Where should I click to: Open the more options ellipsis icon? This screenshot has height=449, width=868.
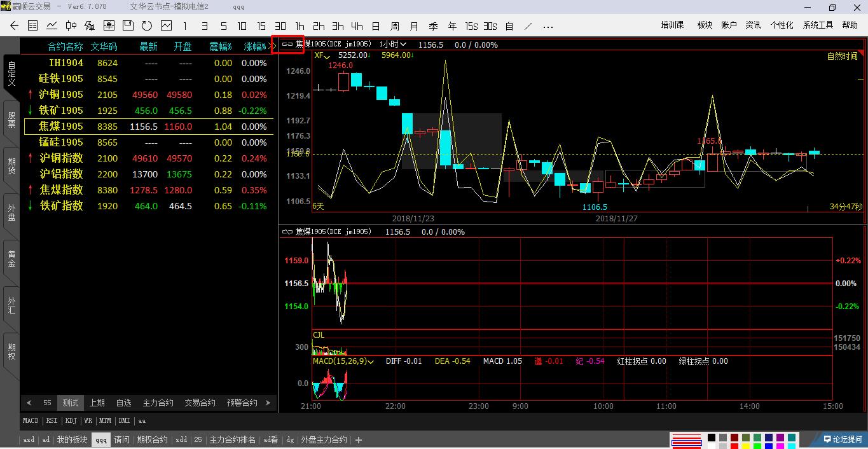(548, 27)
